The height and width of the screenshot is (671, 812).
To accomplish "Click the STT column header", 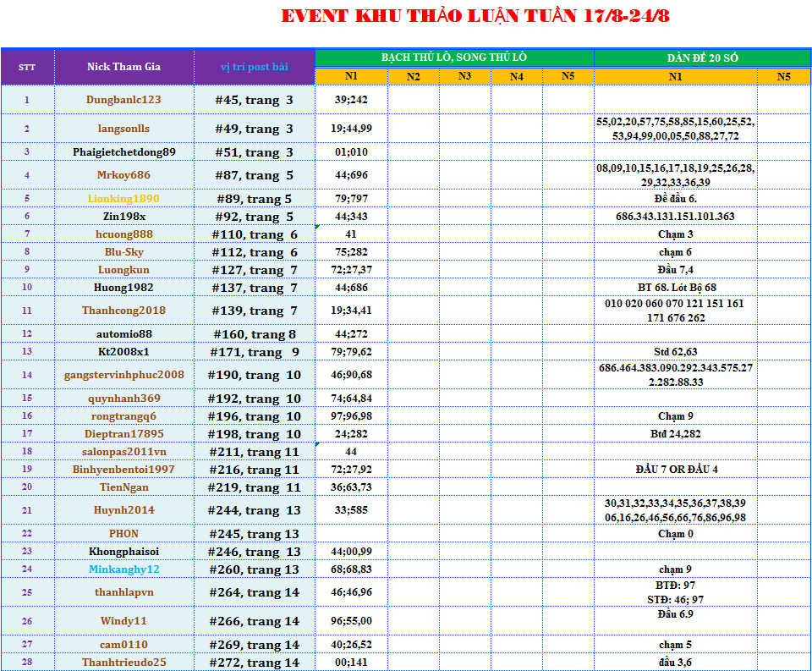I will point(27,67).
